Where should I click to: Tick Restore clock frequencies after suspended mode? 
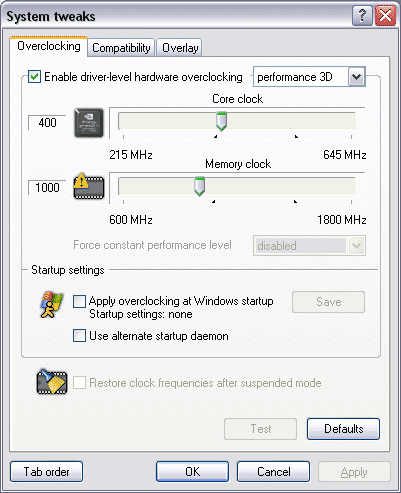tap(79, 383)
